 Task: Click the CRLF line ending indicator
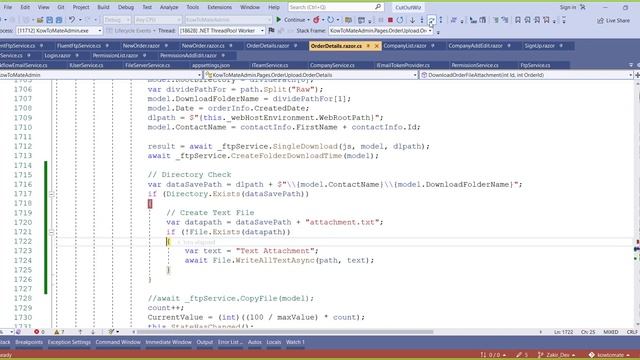(x=631, y=332)
